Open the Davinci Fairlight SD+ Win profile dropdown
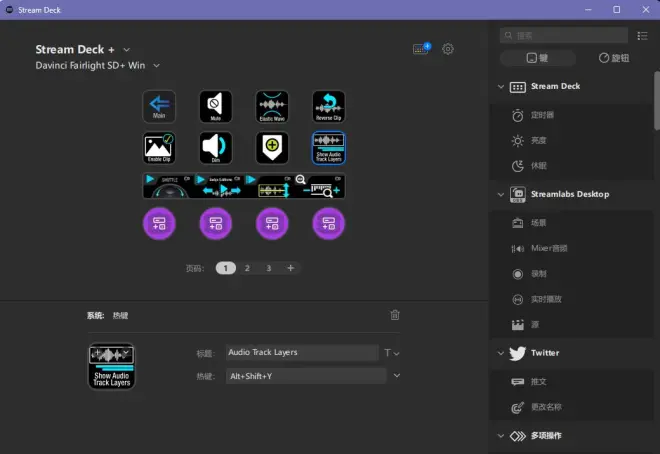 156,66
